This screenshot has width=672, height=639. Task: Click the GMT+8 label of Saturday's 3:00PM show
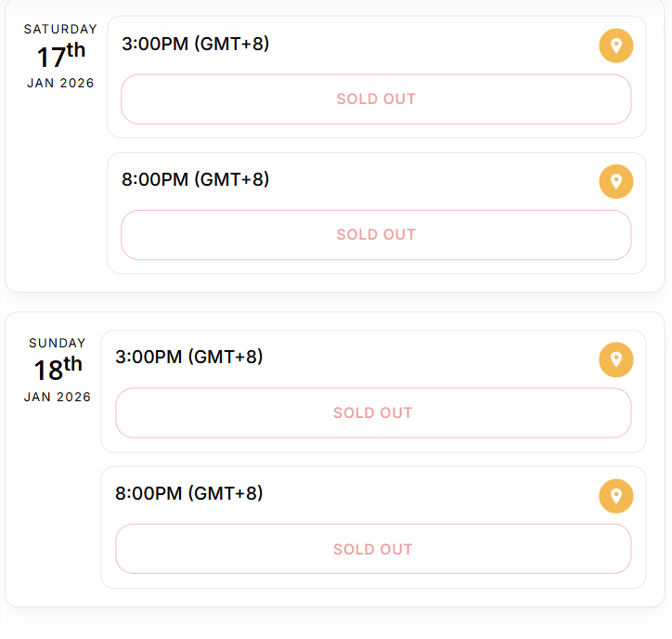(x=232, y=44)
